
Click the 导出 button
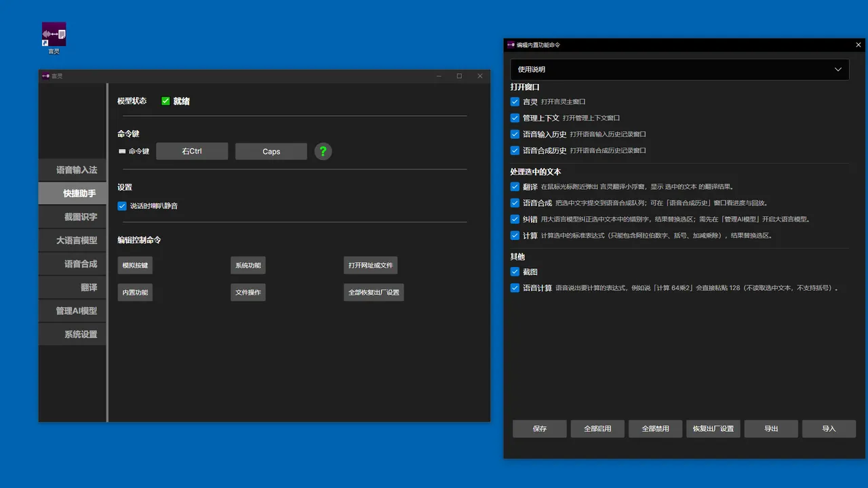771,428
